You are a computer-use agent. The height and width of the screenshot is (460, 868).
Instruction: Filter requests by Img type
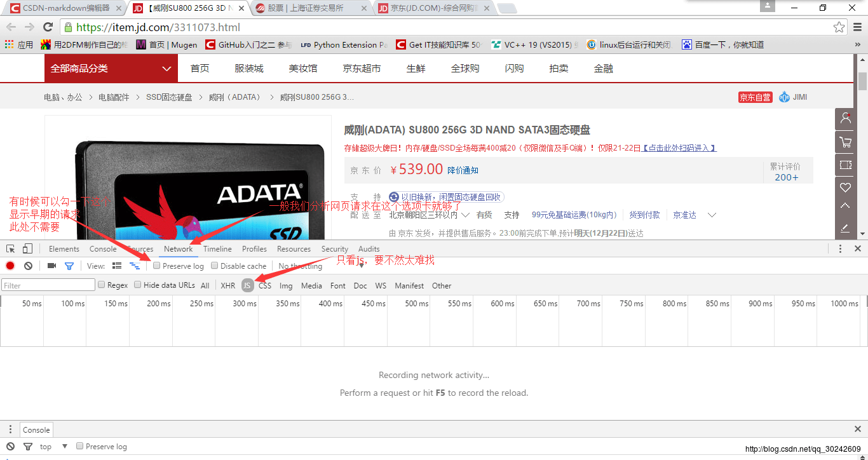pos(286,285)
